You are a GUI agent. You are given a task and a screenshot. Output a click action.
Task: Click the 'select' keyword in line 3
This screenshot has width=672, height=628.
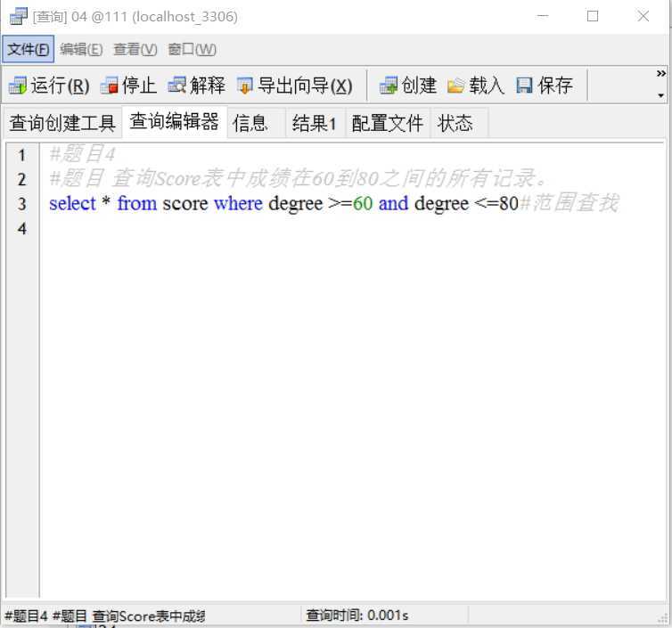click(x=72, y=203)
